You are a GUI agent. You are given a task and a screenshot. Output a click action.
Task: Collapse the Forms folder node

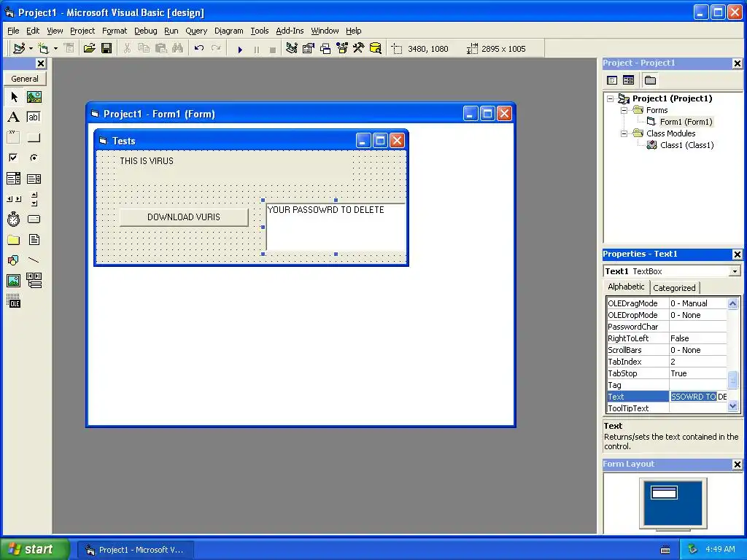(624, 111)
